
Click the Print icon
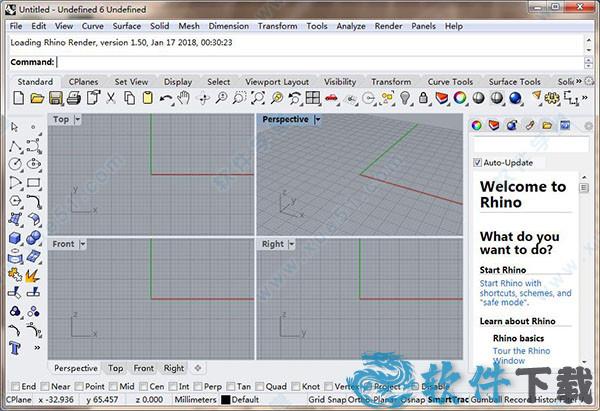(73, 98)
